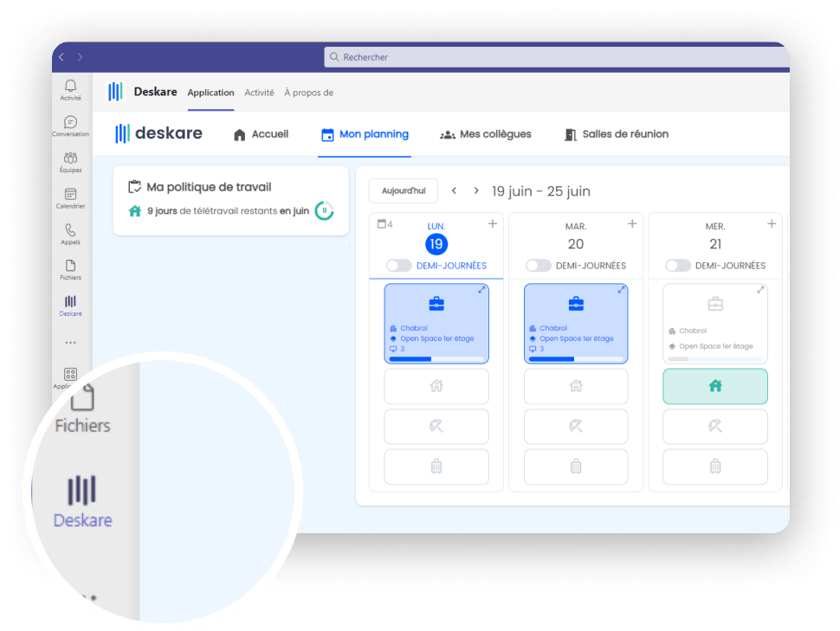The height and width of the screenshot is (631, 840).
Task: Select the umbrella absence icon for Wednesday 21
Action: click(x=715, y=426)
